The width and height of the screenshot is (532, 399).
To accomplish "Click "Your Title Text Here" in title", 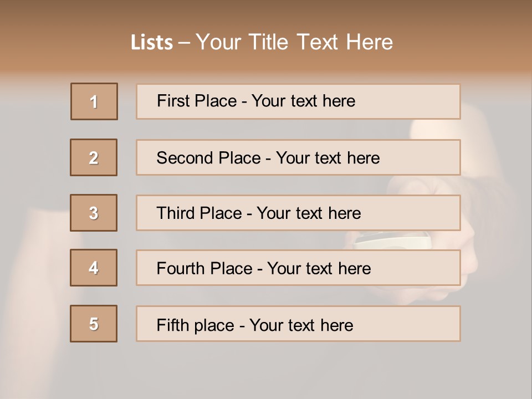I will pos(294,42).
